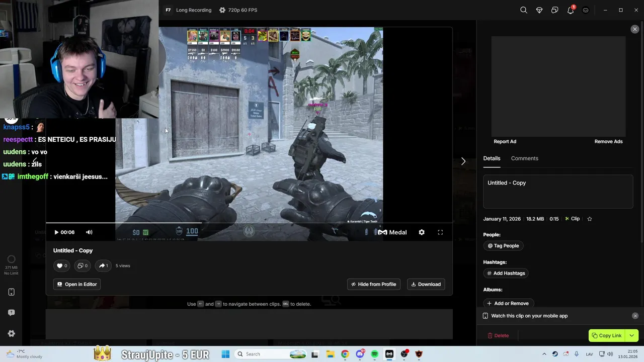644x362 pixels.
Task: Download the clip
Action: point(426,284)
